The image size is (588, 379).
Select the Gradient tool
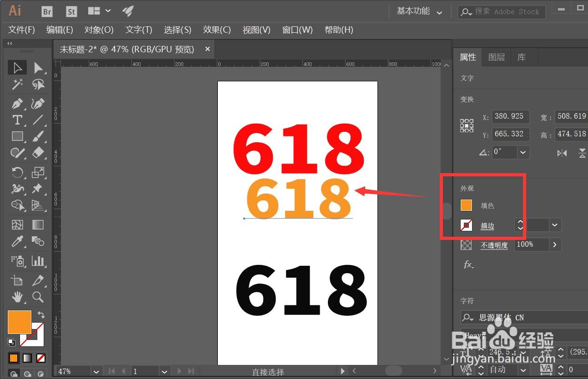tap(38, 224)
